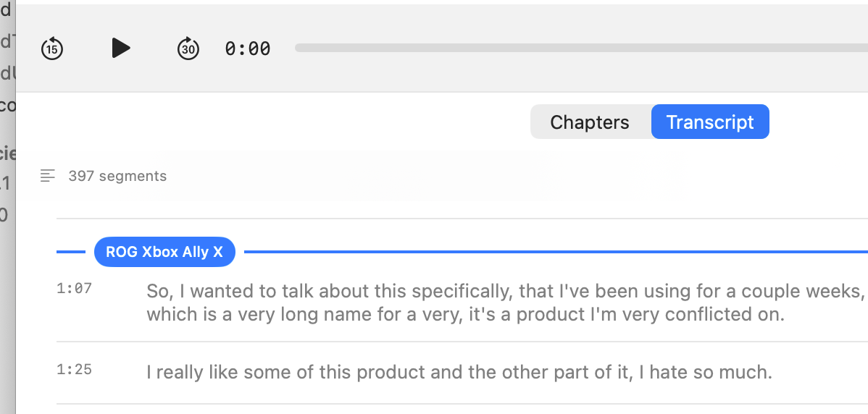Click the short blue line before chapter badge
Screen dimensions: 868x414
pos(75,252)
